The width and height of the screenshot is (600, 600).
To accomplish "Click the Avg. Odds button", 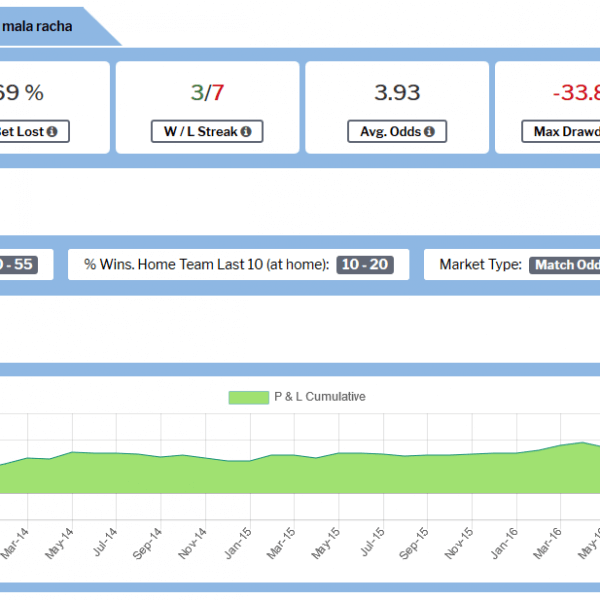I will (397, 131).
